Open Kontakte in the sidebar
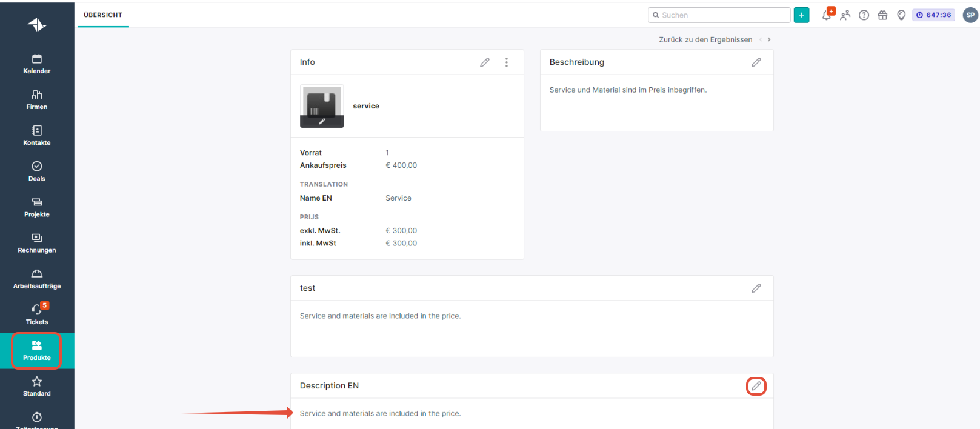The image size is (980, 429). tap(37, 135)
